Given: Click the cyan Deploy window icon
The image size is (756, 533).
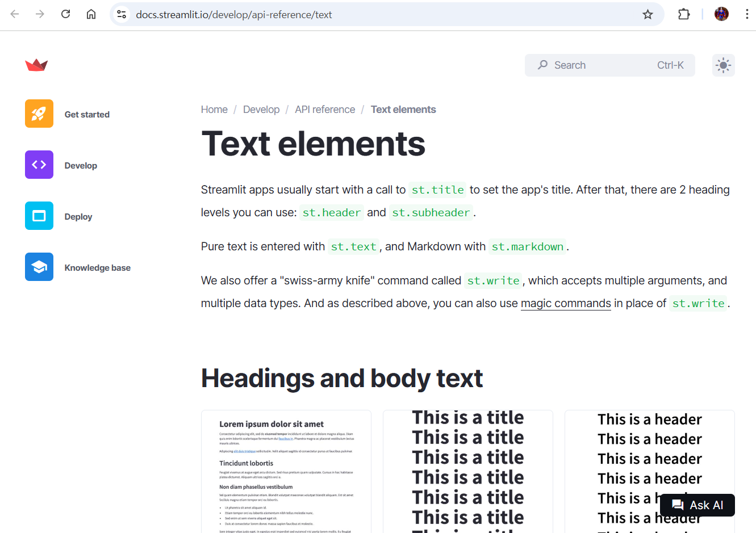Looking at the screenshot, I should click(x=39, y=216).
